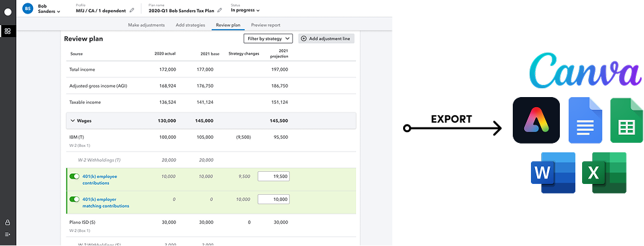This screenshot has height=246, width=644.
Task: Click the BS avatar badge
Action: (28, 8)
